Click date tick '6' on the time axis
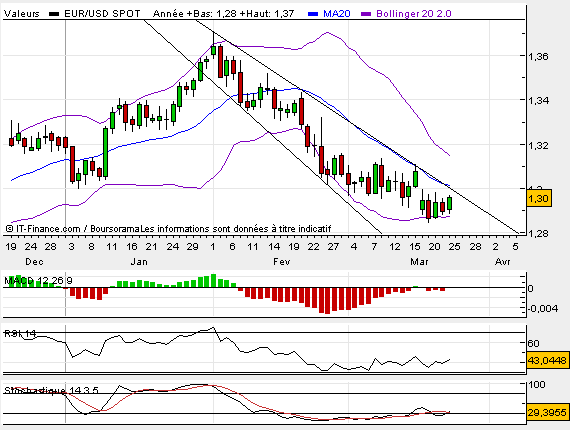This screenshot has height=430, width=570. 233,247
